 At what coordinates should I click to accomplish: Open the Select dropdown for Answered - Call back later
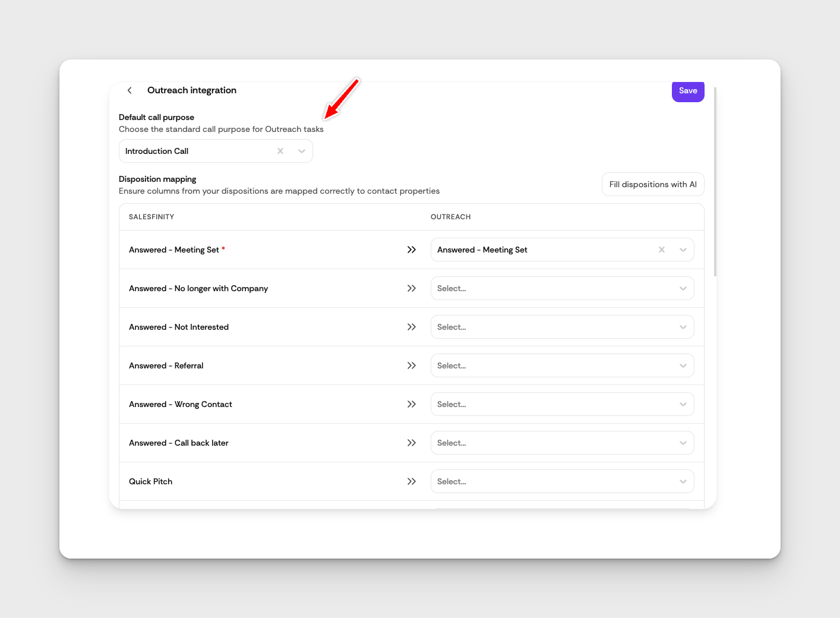pyautogui.click(x=562, y=443)
